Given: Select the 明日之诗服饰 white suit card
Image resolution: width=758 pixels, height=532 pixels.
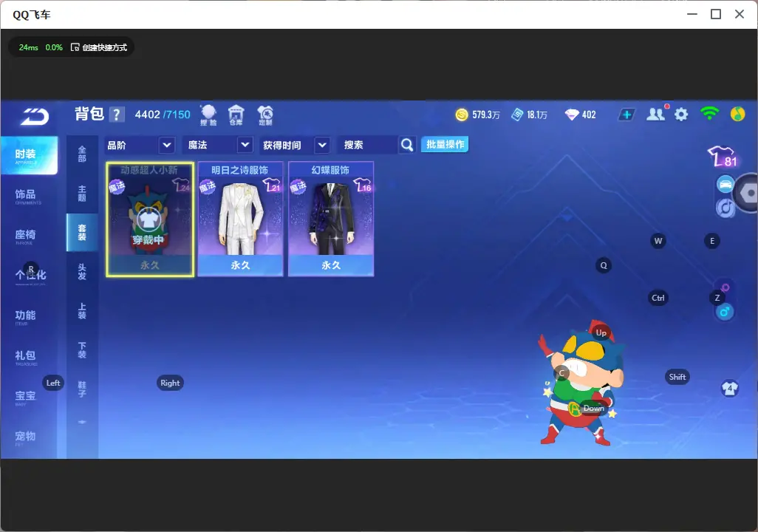Looking at the screenshot, I should tap(240, 219).
